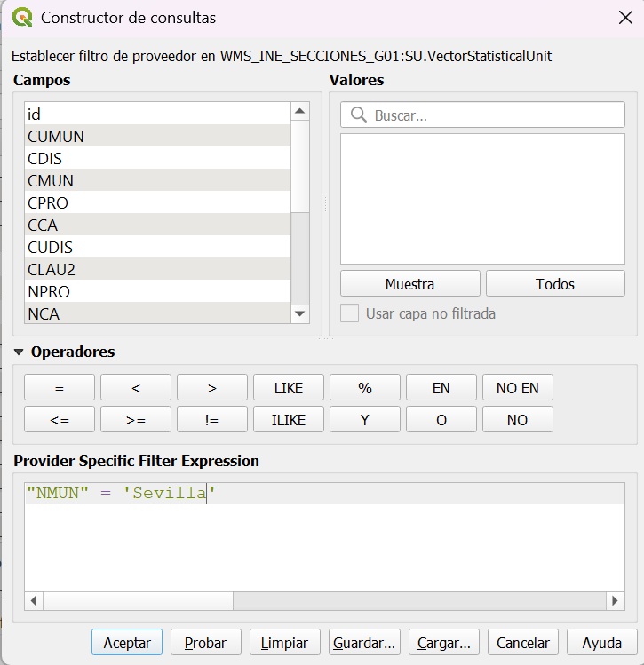Open the Guardar save query button
644x665 pixels.
tap(363, 643)
